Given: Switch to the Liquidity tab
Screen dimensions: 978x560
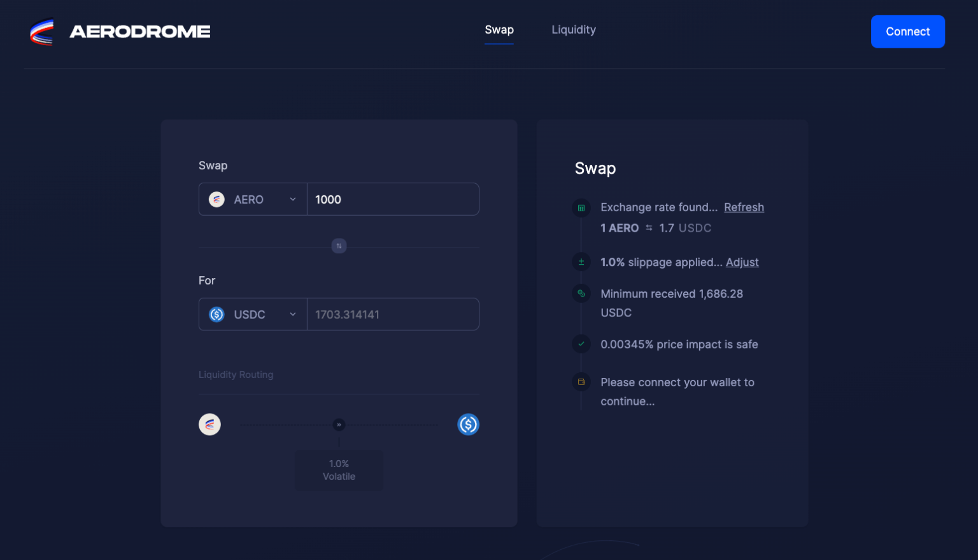Looking at the screenshot, I should pyautogui.click(x=573, y=30).
